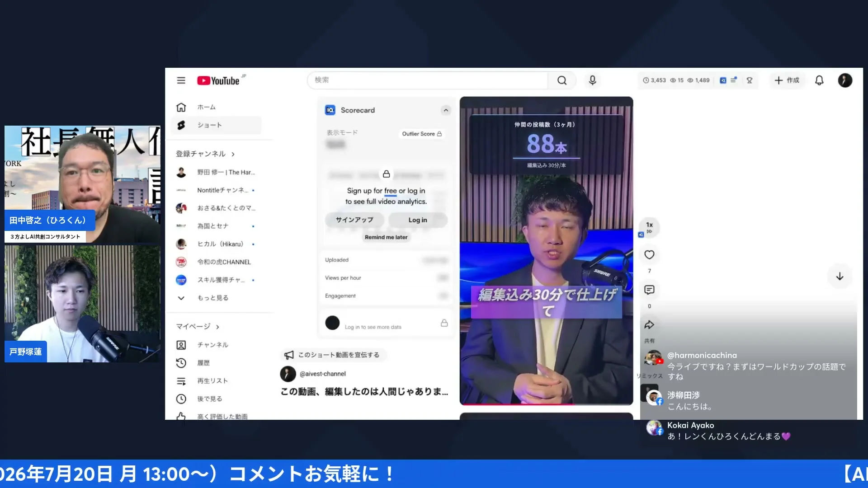The width and height of the screenshot is (868, 488).
Task: Share the short via arrow icon
Action: tap(649, 325)
